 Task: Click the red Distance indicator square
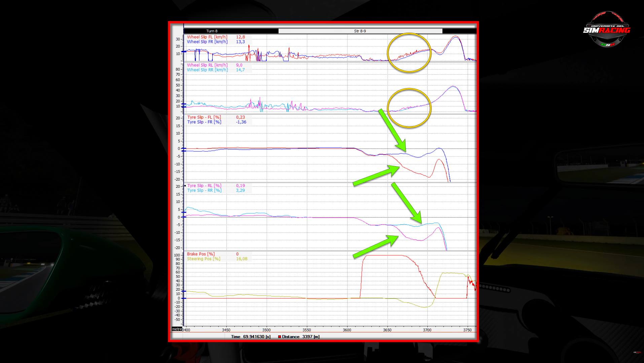[x=279, y=337]
